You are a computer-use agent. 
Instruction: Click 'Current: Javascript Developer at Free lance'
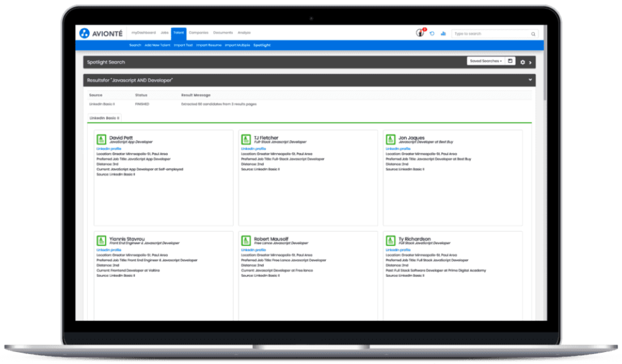277,270
